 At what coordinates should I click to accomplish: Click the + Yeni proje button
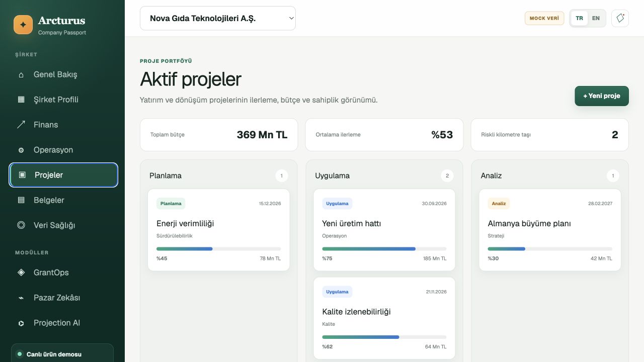pyautogui.click(x=602, y=96)
